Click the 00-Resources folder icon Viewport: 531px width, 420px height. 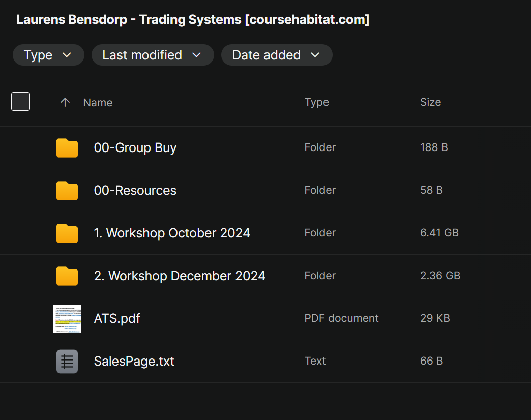(x=67, y=191)
